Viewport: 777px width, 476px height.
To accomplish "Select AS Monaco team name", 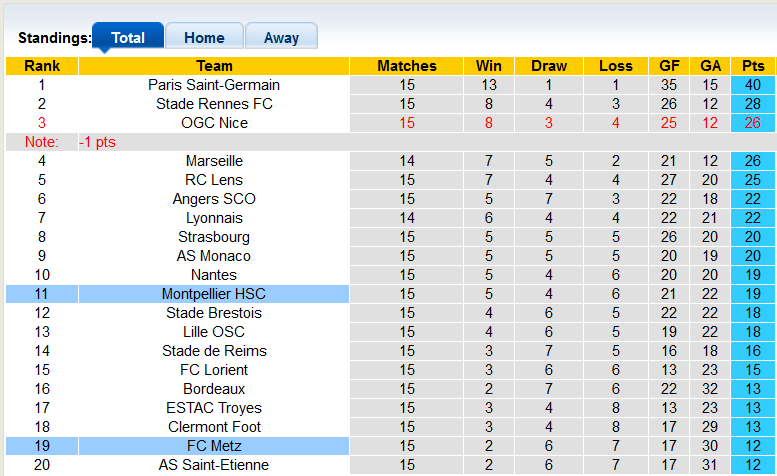I will 214,256.
